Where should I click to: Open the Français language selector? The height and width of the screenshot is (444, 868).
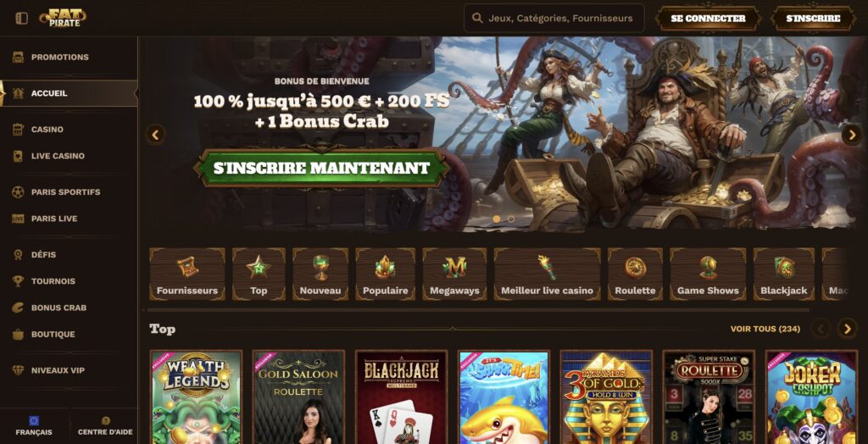point(34,426)
